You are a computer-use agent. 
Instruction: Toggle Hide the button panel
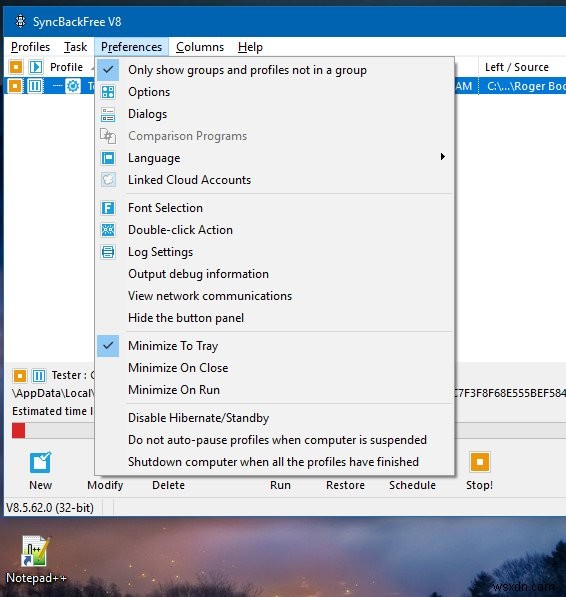coord(275,318)
